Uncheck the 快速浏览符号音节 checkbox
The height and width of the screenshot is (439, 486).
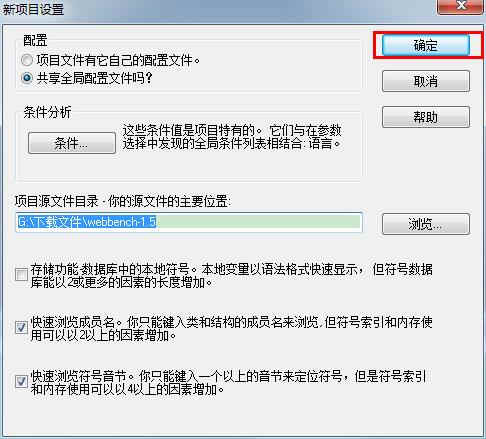click(21, 382)
